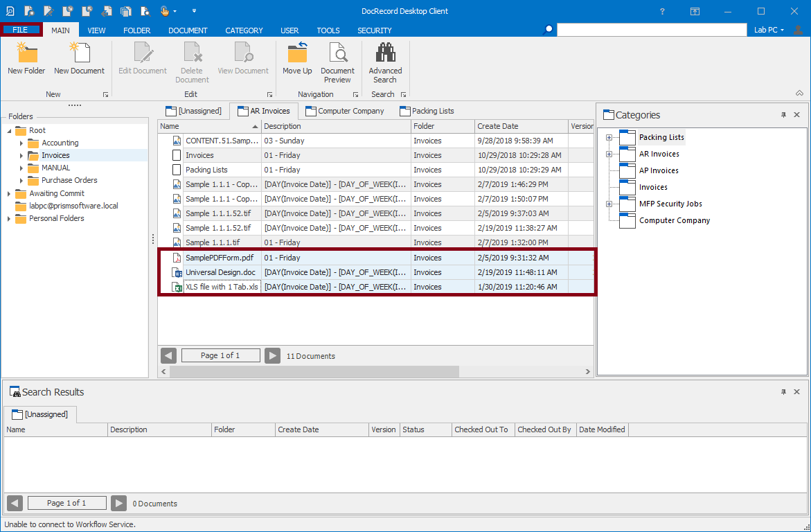
Task: Click the document list horizontal scrollbar
Action: click(x=314, y=371)
